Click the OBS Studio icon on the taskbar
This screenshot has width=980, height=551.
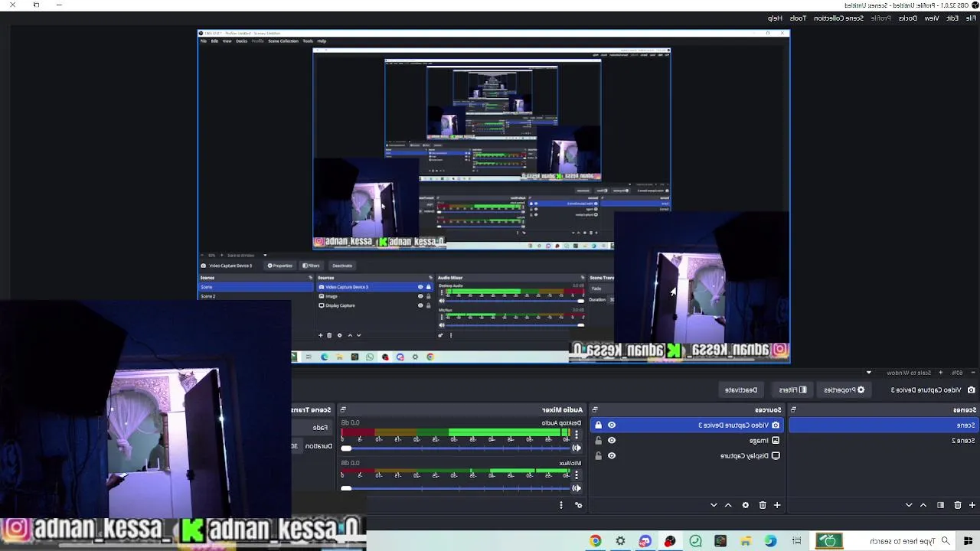[x=670, y=541]
